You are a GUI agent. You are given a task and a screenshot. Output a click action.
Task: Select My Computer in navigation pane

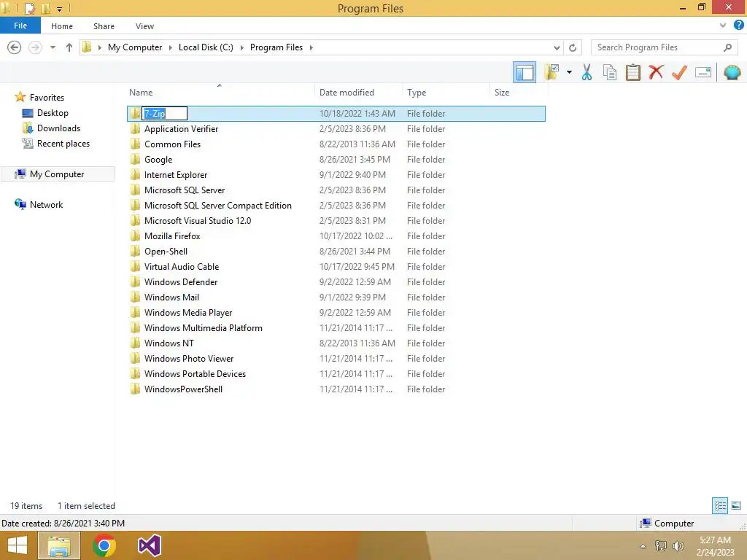(x=57, y=174)
